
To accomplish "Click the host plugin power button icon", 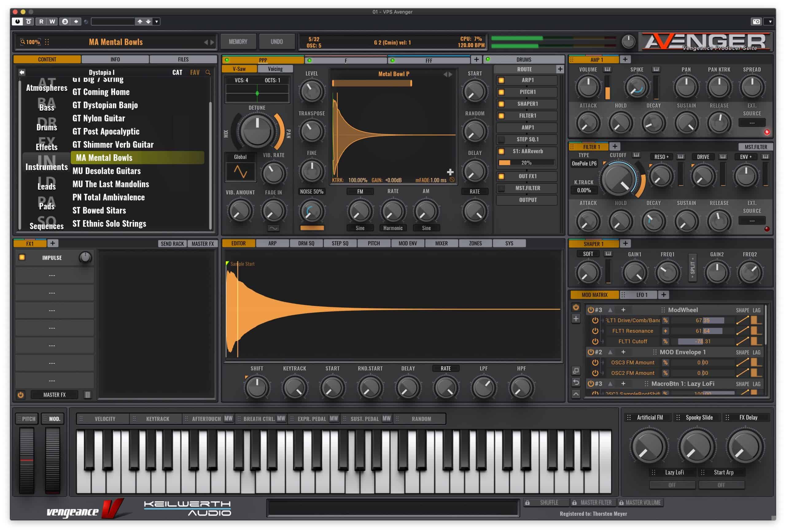I will coord(17,21).
